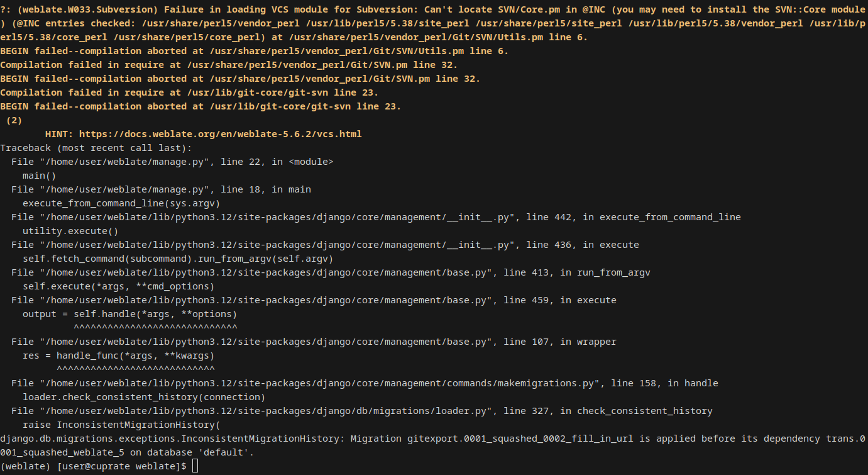Click 'loader.check_consistent_history(connection)' line
This screenshot has height=475, width=868.
(x=144, y=397)
